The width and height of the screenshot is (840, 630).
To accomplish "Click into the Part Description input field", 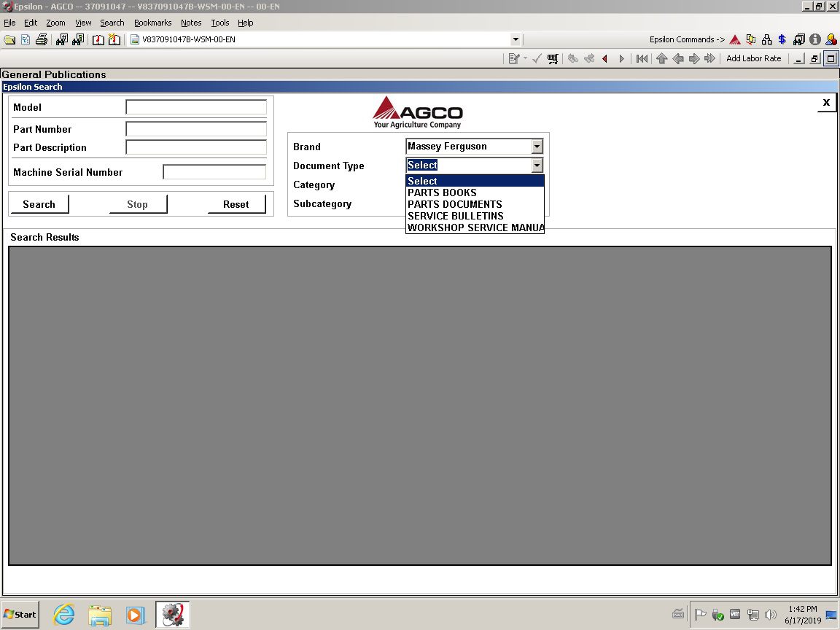I will [x=196, y=147].
